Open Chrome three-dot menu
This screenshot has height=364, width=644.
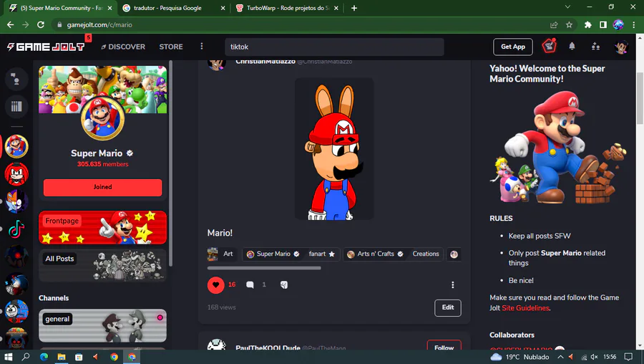[x=634, y=24]
